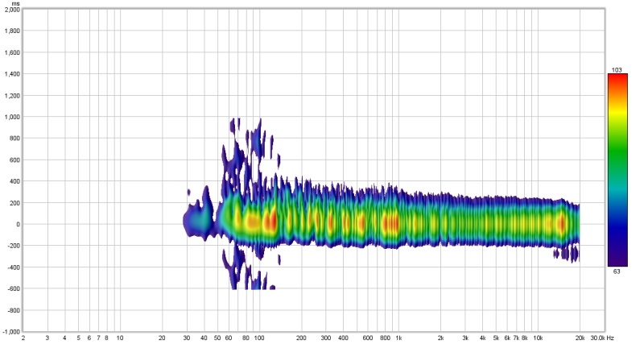The height and width of the screenshot is (344, 644).
Task: Click the 2k label on the frequency axis
Action: tap(440, 338)
